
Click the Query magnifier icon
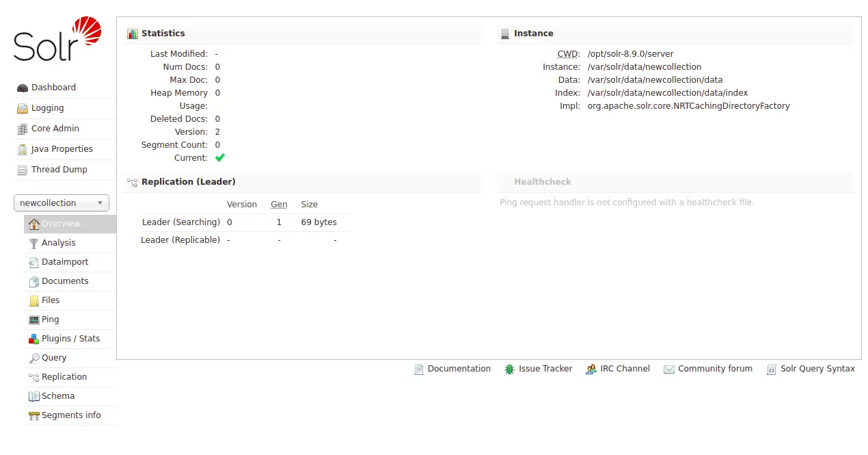[x=34, y=358]
